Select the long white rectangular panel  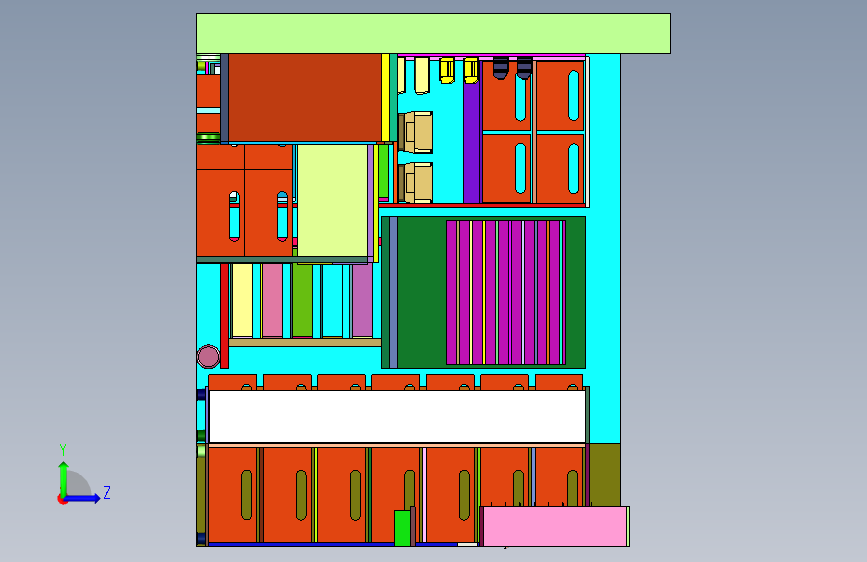click(x=397, y=417)
